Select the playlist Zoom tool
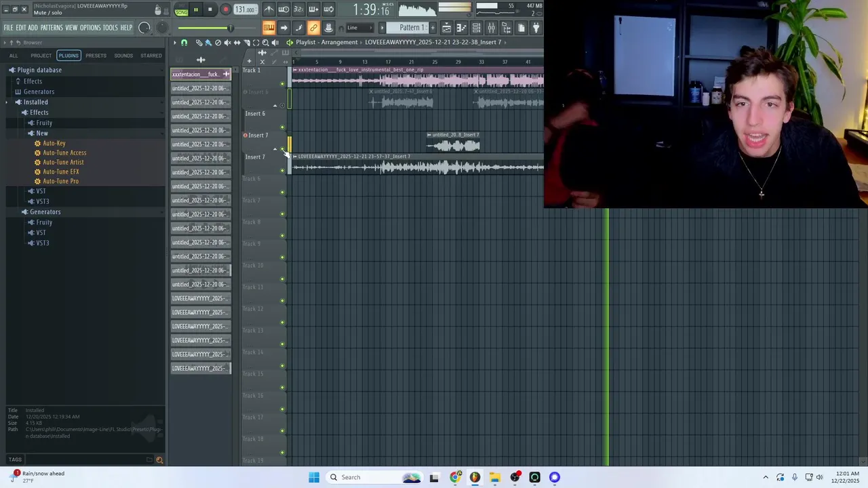 pyautogui.click(x=265, y=43)
